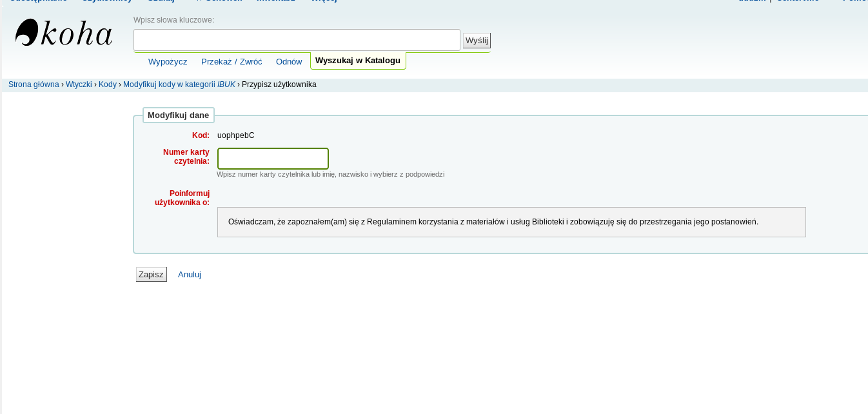Image resolution: width=868 pixels, height=414 pixels.
Task: Click the Oświadczam regulations declaration box
Action: pos(511,222)
